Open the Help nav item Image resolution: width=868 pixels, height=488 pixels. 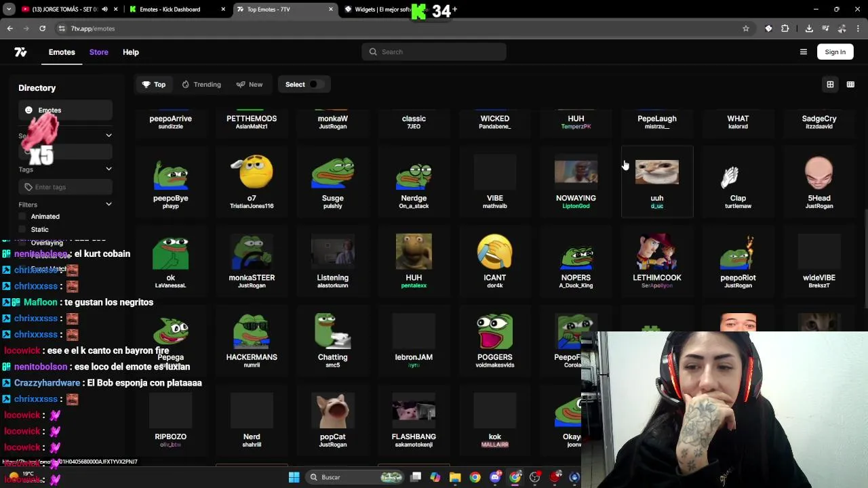click(x=131, y=52)
